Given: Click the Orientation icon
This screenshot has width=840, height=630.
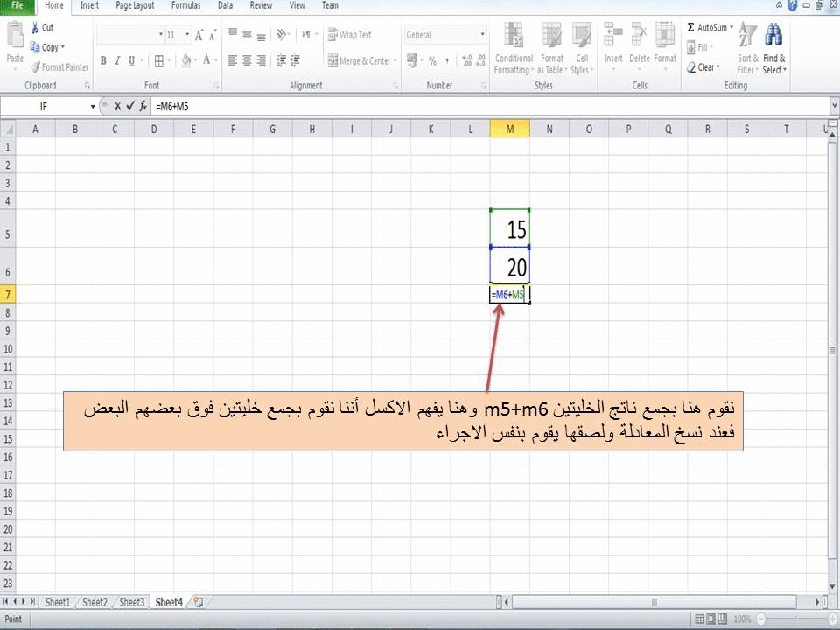Looking at the screenshot, I should pos(281,35).
